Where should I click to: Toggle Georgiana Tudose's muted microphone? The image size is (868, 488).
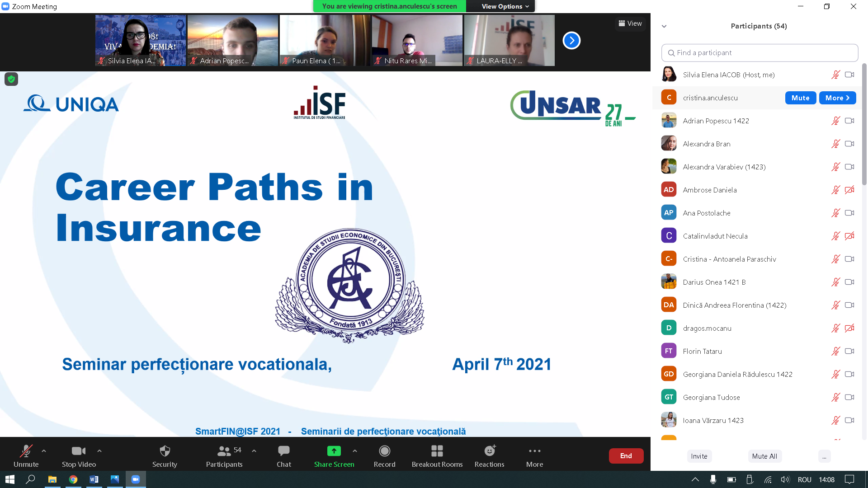pos(835,397)
